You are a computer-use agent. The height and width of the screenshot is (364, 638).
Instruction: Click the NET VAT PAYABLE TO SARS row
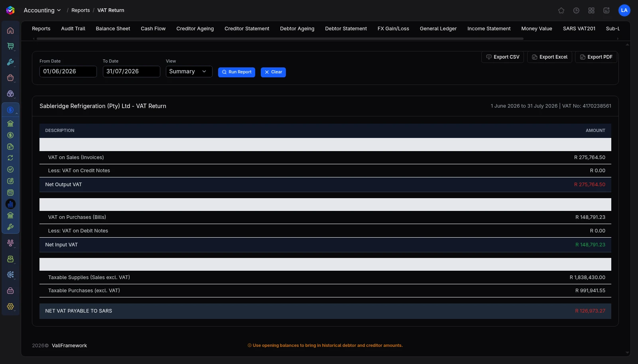point(325,311)
